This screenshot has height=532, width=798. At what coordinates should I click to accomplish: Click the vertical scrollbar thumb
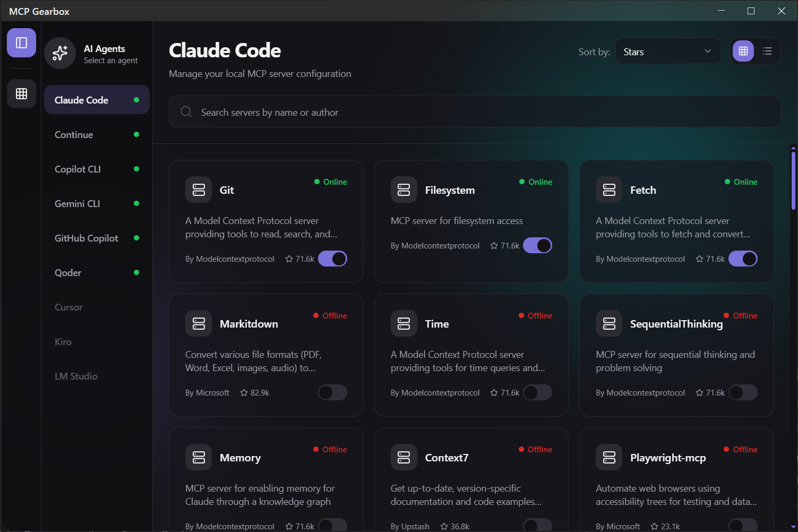pyautogui.click(x=793, y=181)
